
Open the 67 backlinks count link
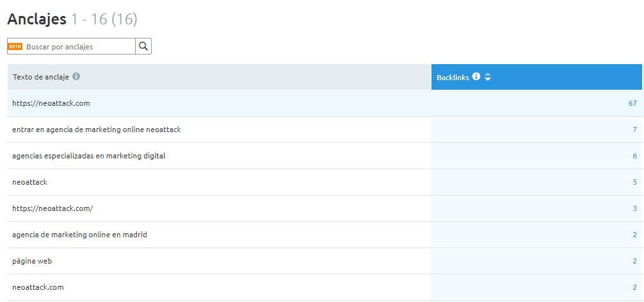point(632,103)
